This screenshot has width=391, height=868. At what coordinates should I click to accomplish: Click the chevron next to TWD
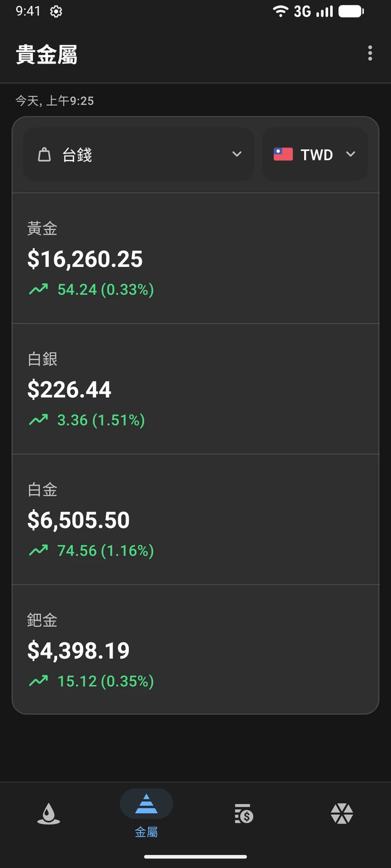pos(351,154)
